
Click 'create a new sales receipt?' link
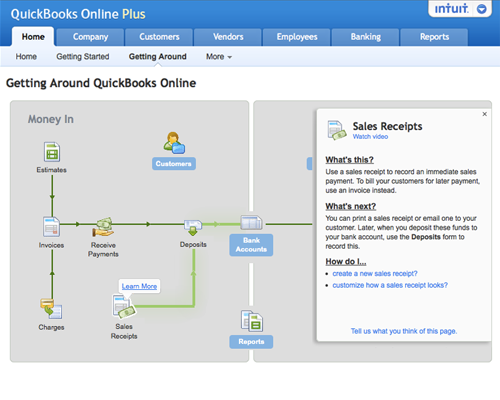(375, 274)
